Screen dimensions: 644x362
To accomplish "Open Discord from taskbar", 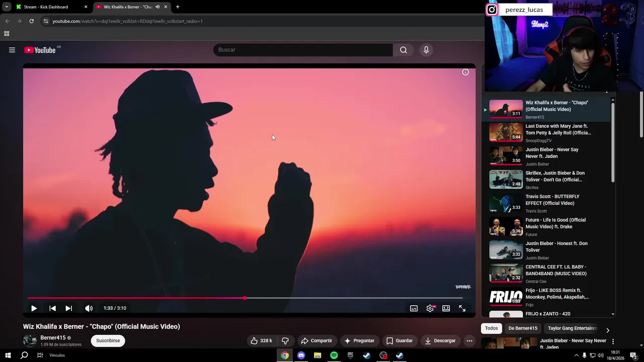I will click(301, 355).
